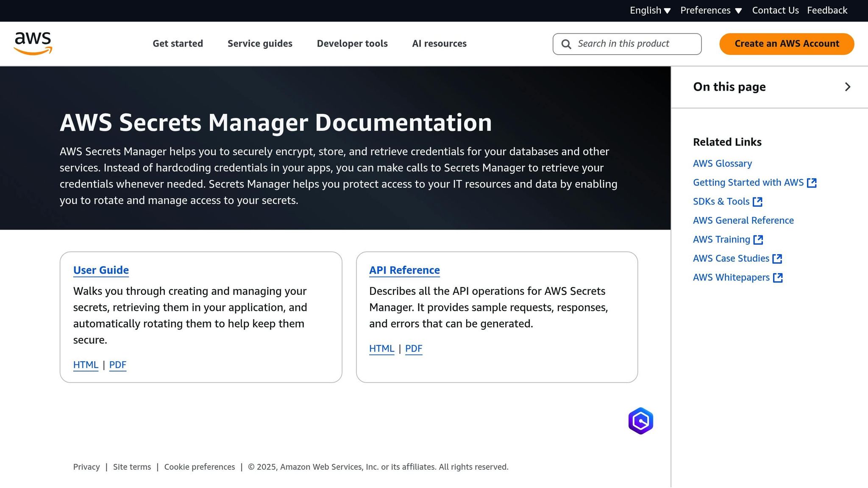Click Contact Us in top bar
Screen dimensions: 868x488
pos(775,11)
